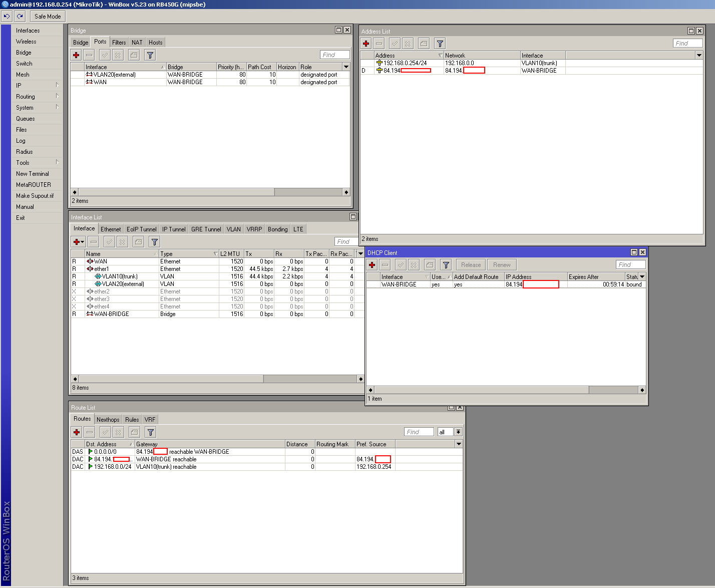
Task: Expand the System submenu in sidebar
Action: click(37, 108)
